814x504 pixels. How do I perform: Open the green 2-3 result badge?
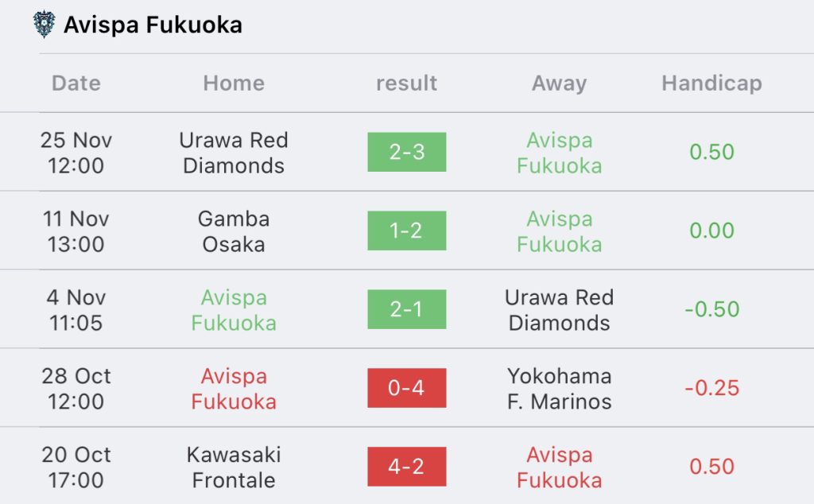coord(406,152)
